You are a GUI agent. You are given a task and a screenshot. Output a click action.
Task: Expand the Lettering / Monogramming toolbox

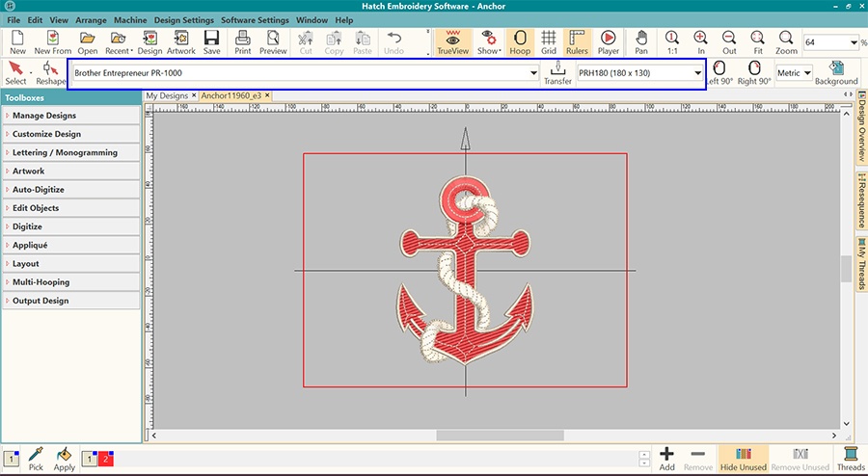pyautogui.click(x=65, y=152)
